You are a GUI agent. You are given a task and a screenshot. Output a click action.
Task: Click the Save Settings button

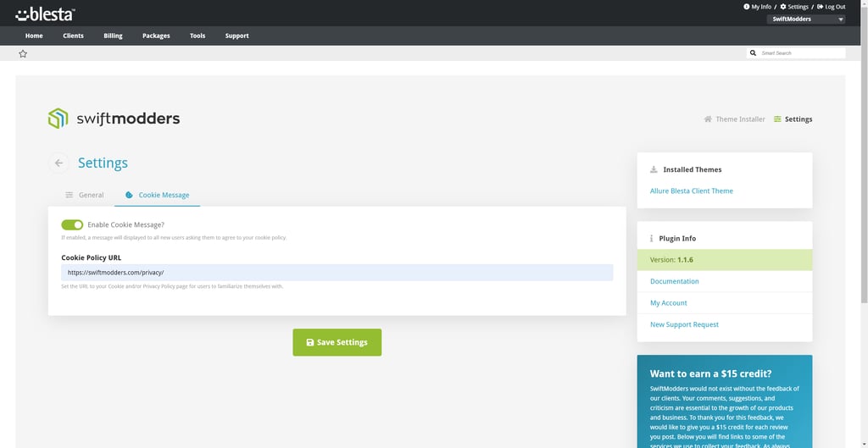tap(337, 342)
